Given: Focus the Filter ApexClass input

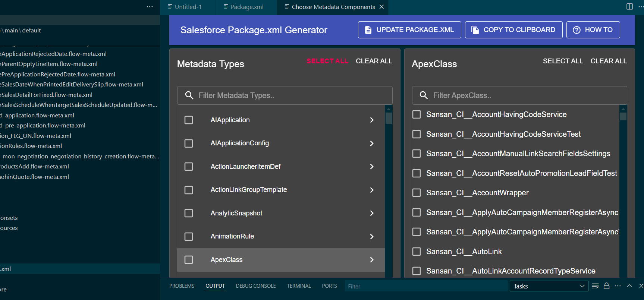Looking at the screenshot, I should click(x=519, y=95).
